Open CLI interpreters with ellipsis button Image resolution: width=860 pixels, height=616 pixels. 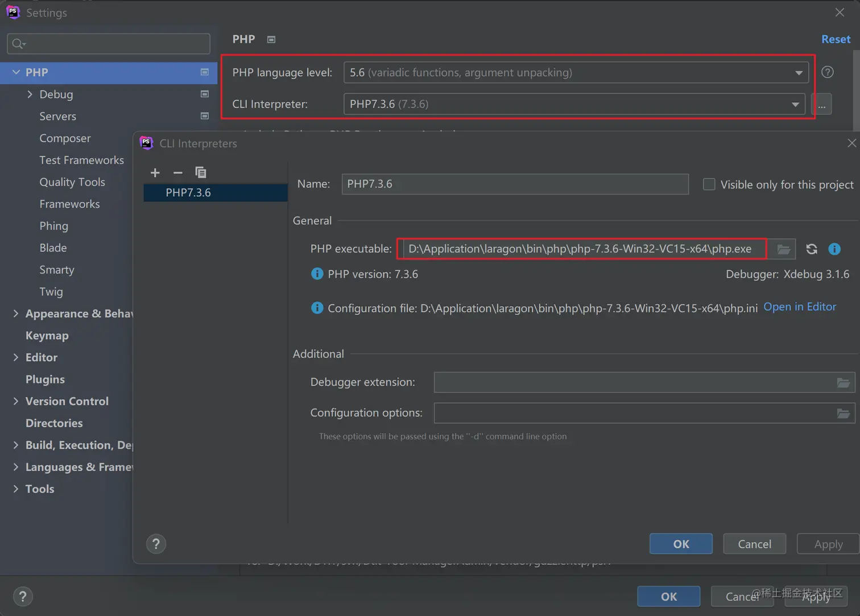pos(822,105)
